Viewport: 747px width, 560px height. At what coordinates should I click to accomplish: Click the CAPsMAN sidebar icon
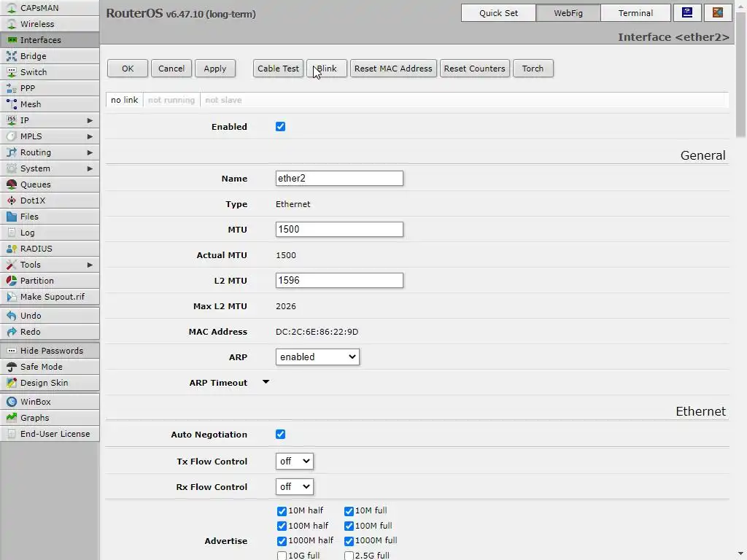click(x=12, y=8)
